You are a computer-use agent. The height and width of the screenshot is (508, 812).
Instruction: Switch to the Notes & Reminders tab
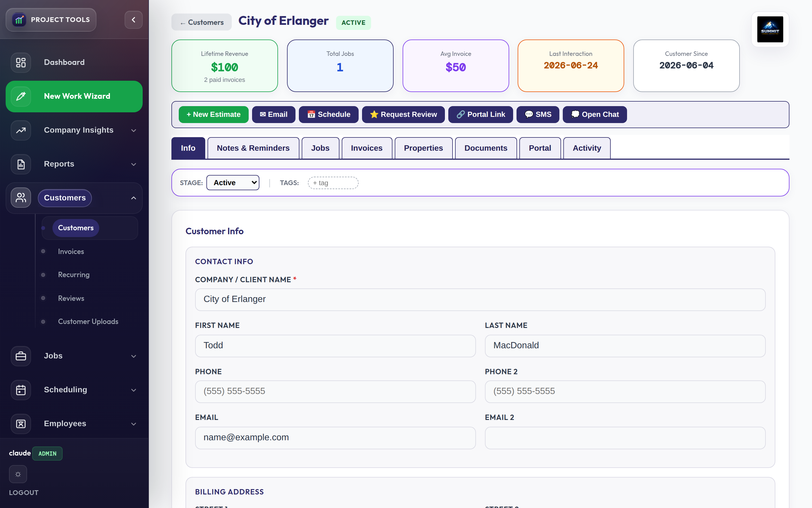(x=253, y=148)
